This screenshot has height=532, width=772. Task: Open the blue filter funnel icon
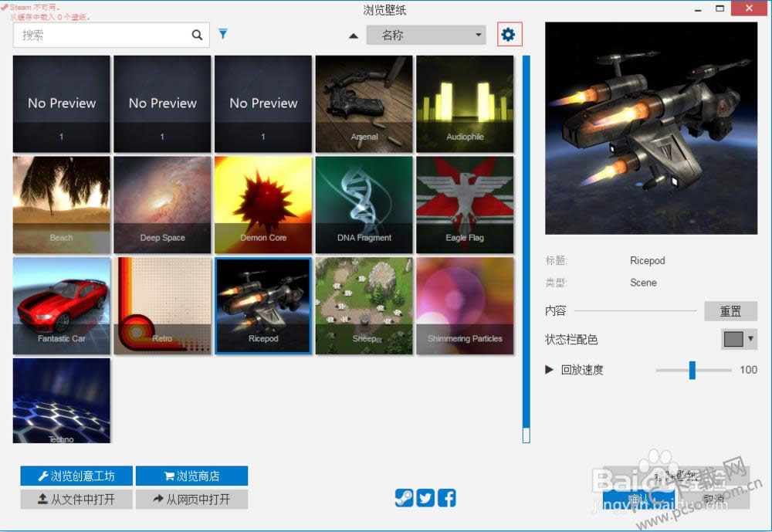click(223, 34)
